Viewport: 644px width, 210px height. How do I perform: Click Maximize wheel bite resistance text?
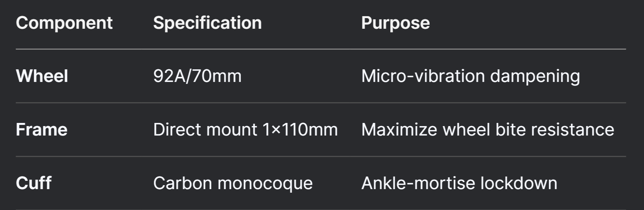(x=488, y=130)
